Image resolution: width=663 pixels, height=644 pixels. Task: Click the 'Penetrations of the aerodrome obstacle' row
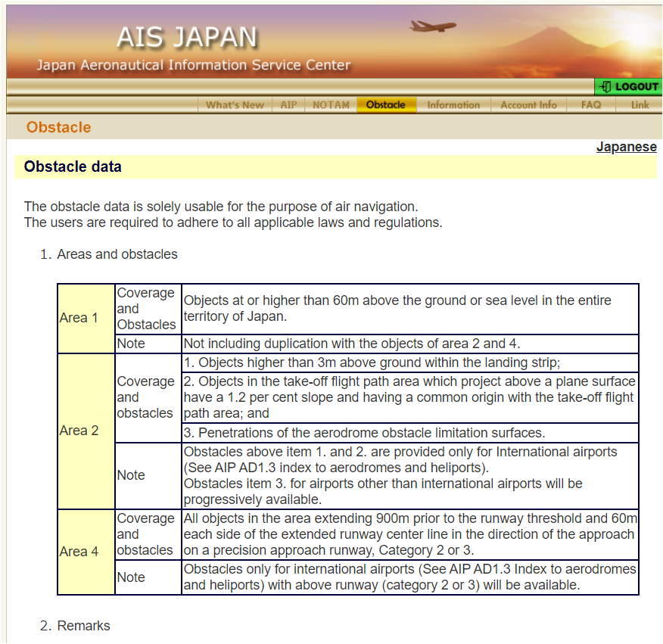pyautogui.click(x=409, y=433)
